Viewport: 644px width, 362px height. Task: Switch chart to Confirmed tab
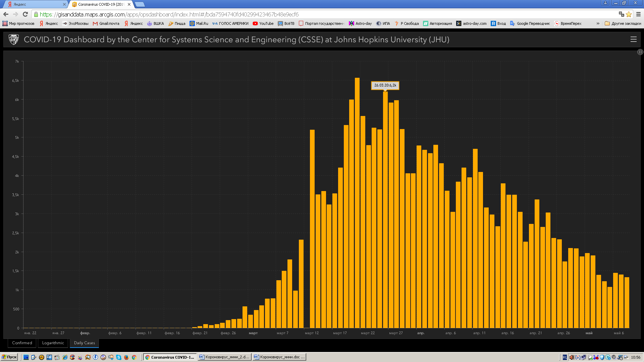(x=22, y=343)
